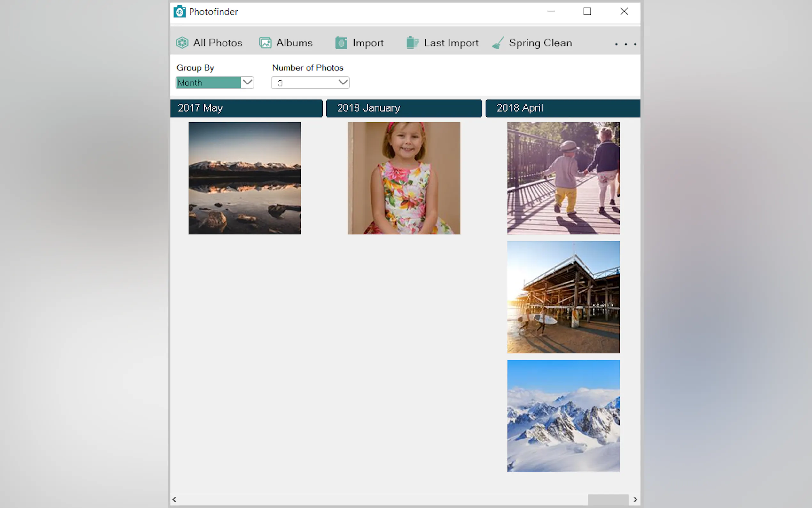The image size is (812, 508).
Task: Click the Last Import film roll icon
Action: tap(412, 43)
